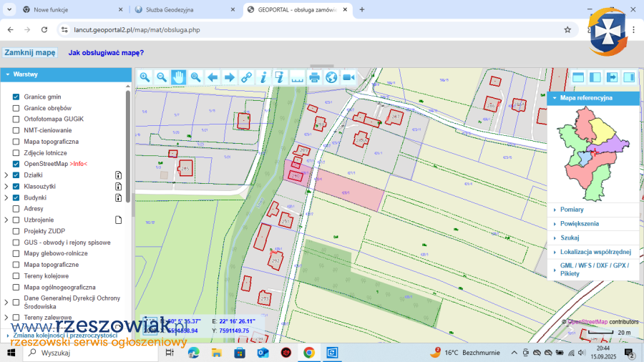Click the object info 'i' tool
The height and width of the screenshot is (362, 644).
click(263, 77)
